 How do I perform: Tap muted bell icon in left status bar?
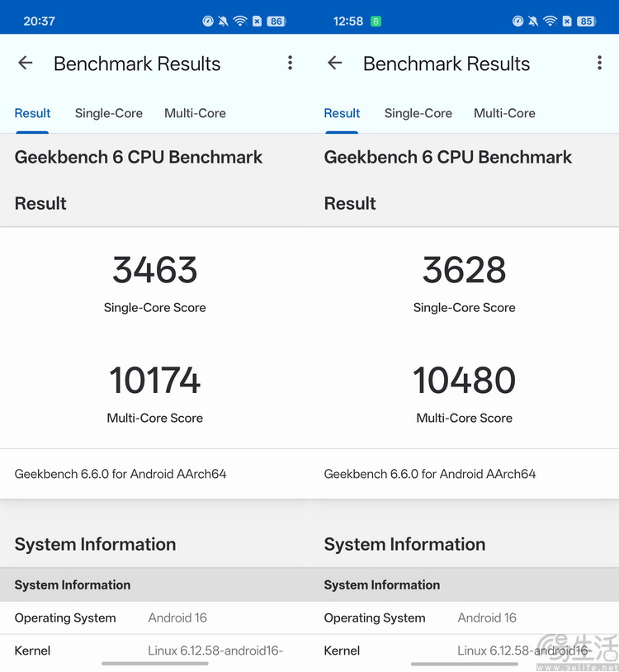click(x=224, y=21)
